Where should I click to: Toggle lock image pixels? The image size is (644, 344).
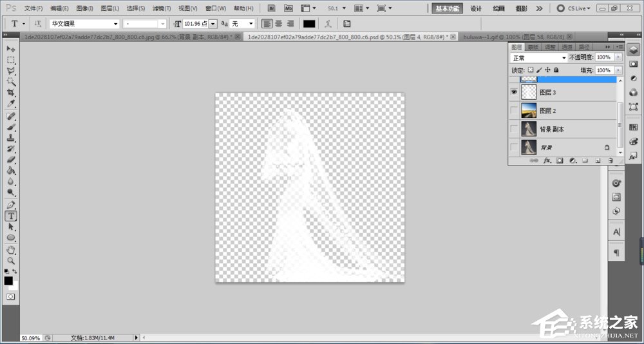[x=539, y=70]
